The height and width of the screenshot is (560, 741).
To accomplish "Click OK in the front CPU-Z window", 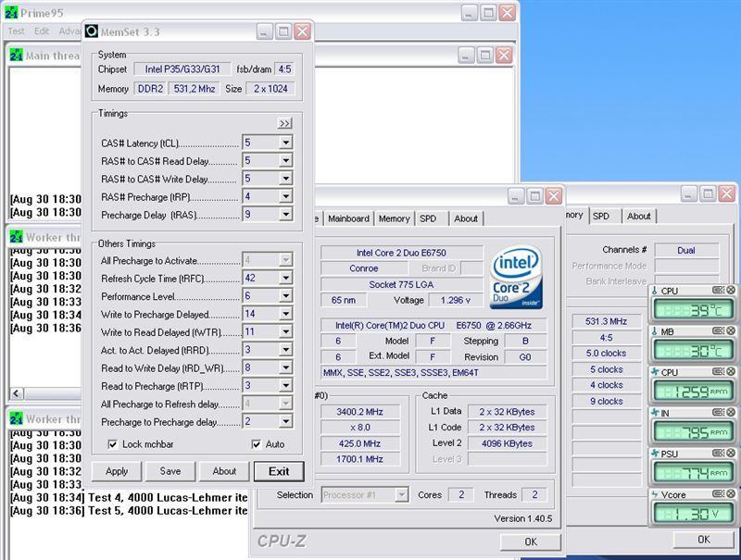I will coord(531,541).
